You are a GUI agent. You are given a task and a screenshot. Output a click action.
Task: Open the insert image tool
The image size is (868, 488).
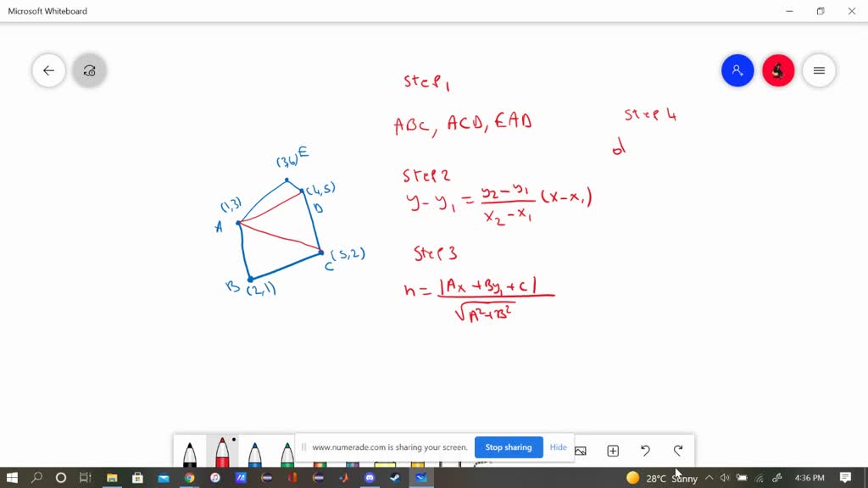point(580,450)
